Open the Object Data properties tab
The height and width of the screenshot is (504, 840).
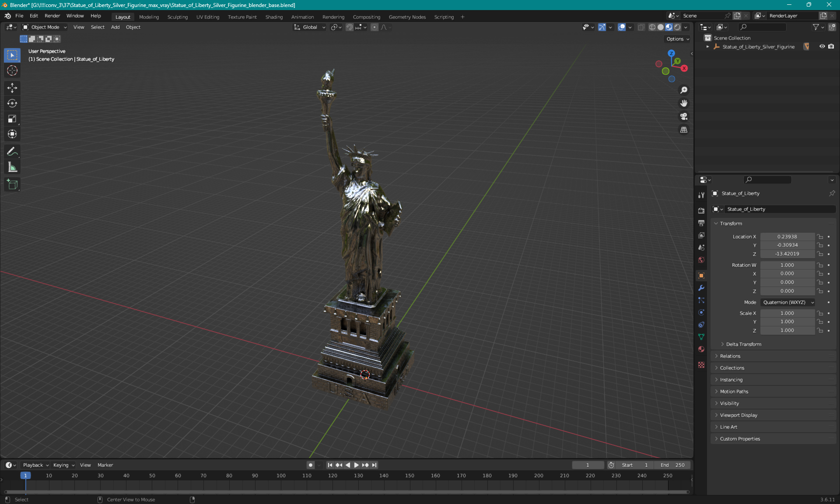701,337
